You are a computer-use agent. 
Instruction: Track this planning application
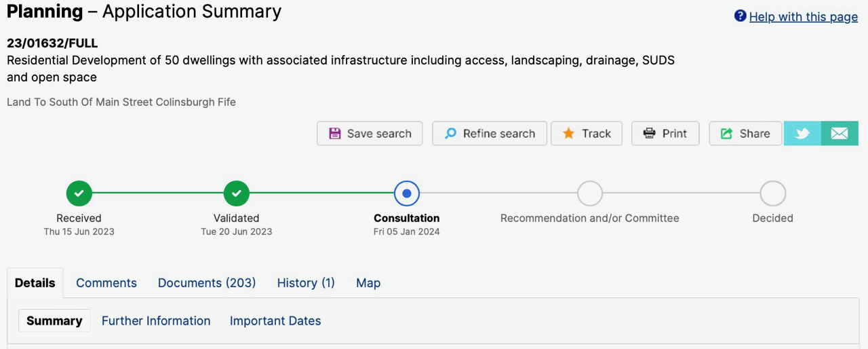click(x=587, y=134)
